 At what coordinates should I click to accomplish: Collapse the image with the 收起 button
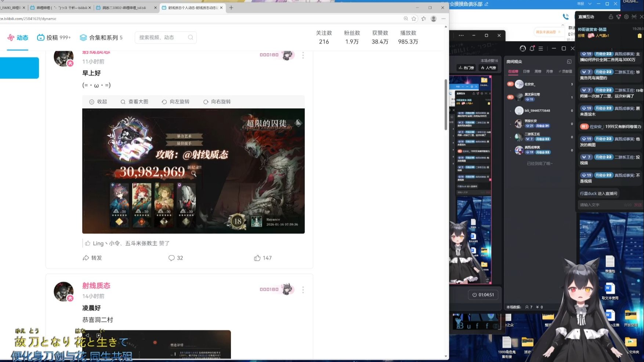click(x=98, y=102)
